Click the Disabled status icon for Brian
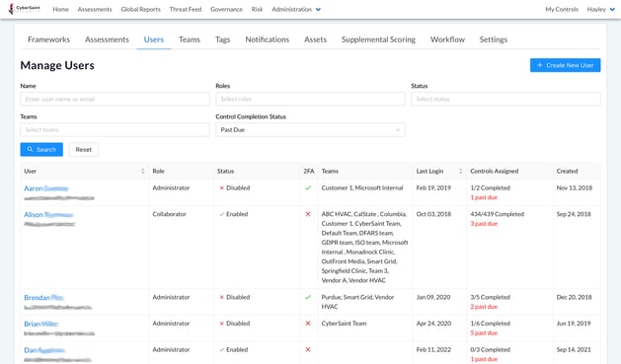The image size is (621, 364). [222, 324]
